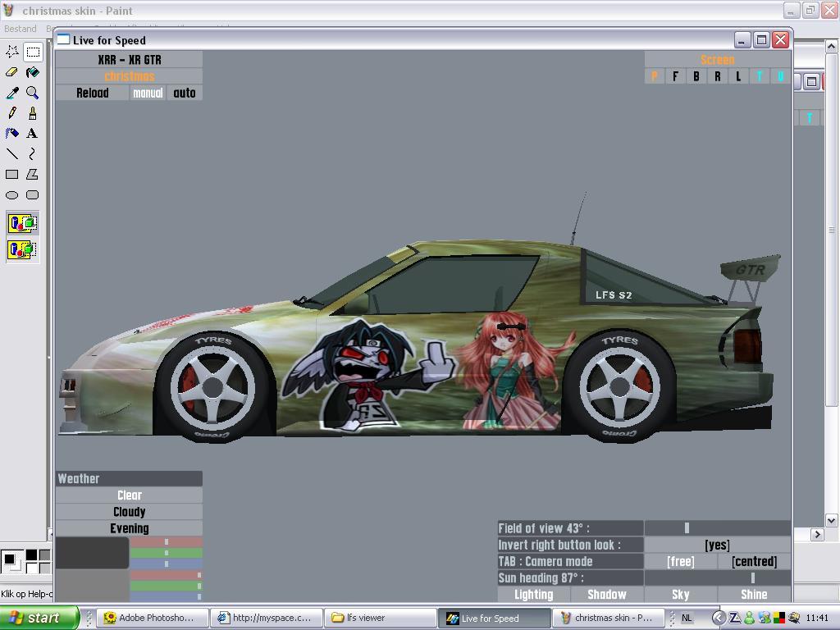
Task: Adjust the upper green color slider
Action: pos(166,553)
